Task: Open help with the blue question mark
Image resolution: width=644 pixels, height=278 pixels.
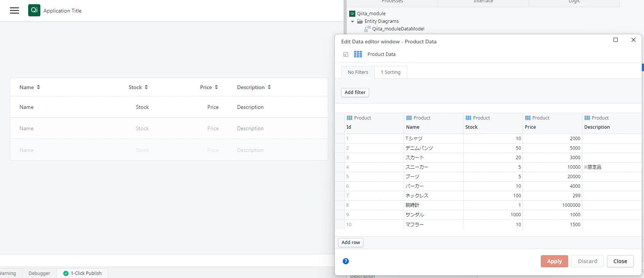Action: (346, 261)
